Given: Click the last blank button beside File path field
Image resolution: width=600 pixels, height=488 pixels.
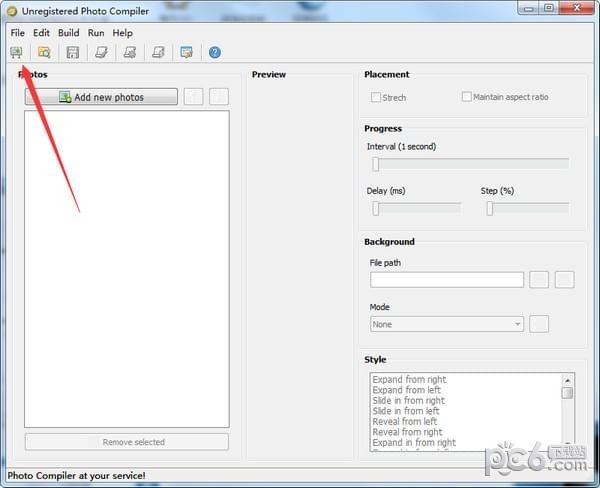Looking at the screenshot, I should 565,280.
